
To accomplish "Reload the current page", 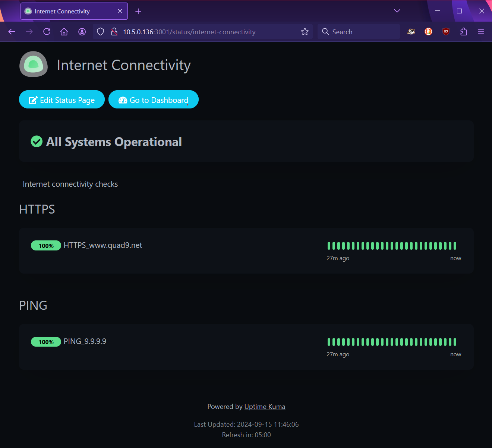I will 47,32.
